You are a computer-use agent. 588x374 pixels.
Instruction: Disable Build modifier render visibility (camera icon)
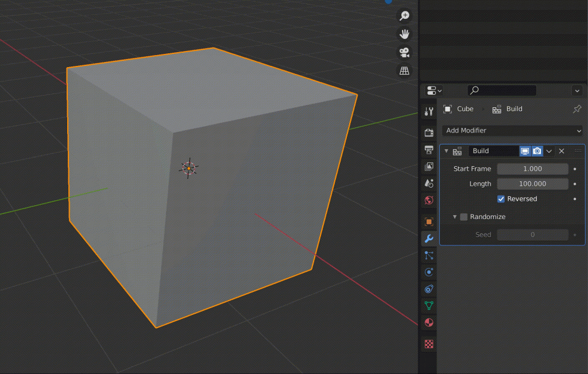[537, 151]
